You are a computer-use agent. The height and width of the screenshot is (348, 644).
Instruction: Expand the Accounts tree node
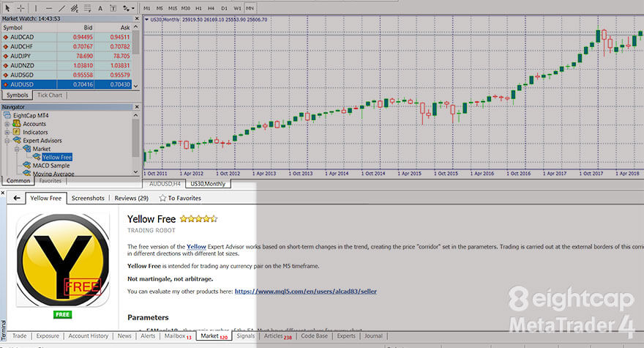point(7,124)
